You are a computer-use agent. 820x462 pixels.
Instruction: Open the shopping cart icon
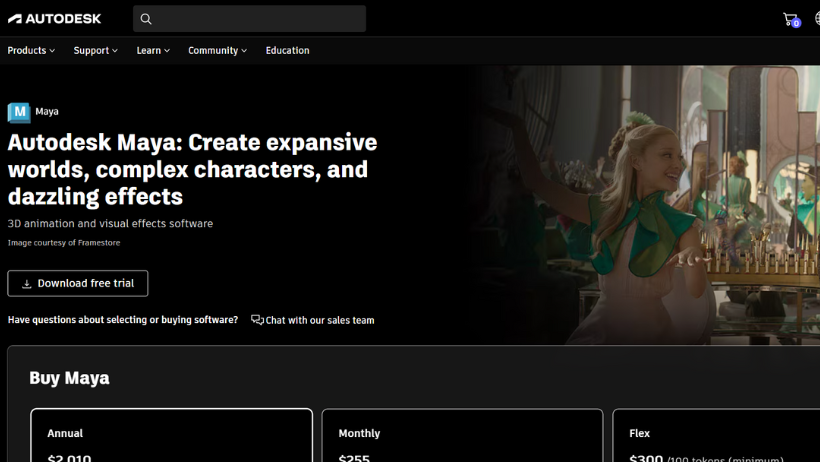(791, 19)
